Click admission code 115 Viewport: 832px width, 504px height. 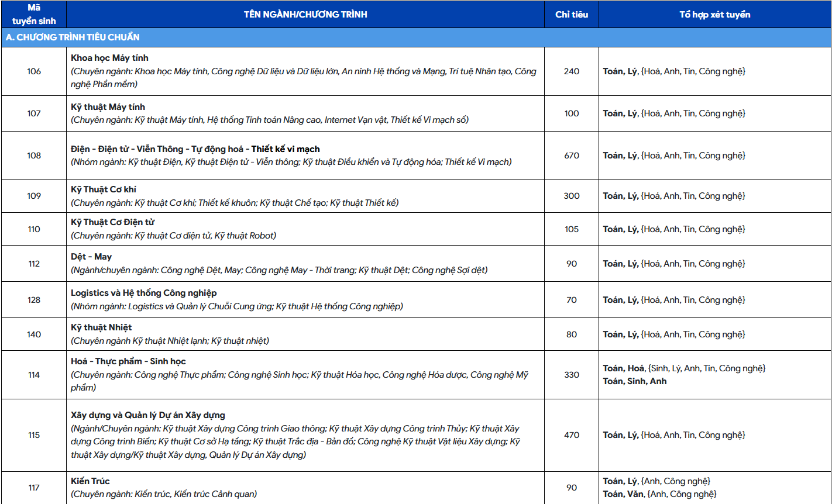(x=34, y=435)
